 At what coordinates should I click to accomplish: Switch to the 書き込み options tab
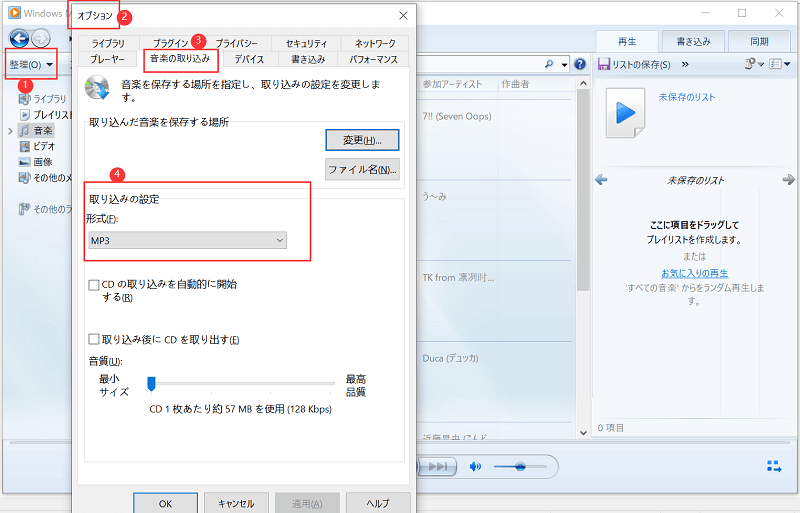308,59
